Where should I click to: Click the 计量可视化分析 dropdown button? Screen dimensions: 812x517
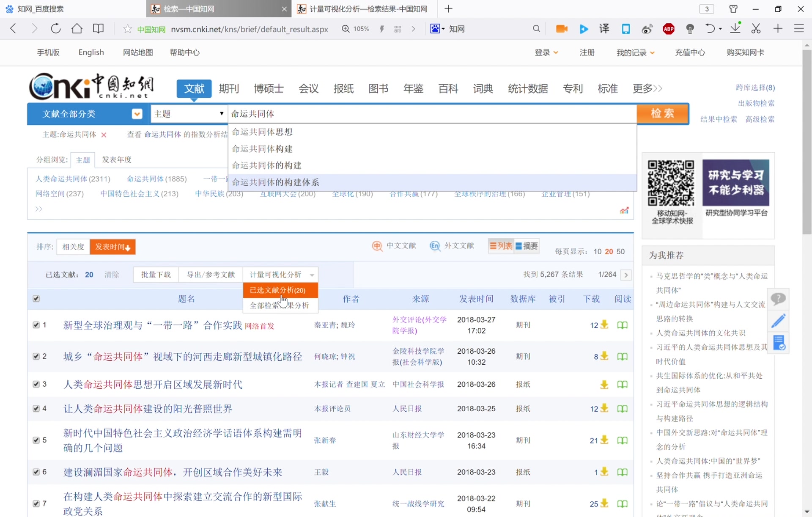279,274
